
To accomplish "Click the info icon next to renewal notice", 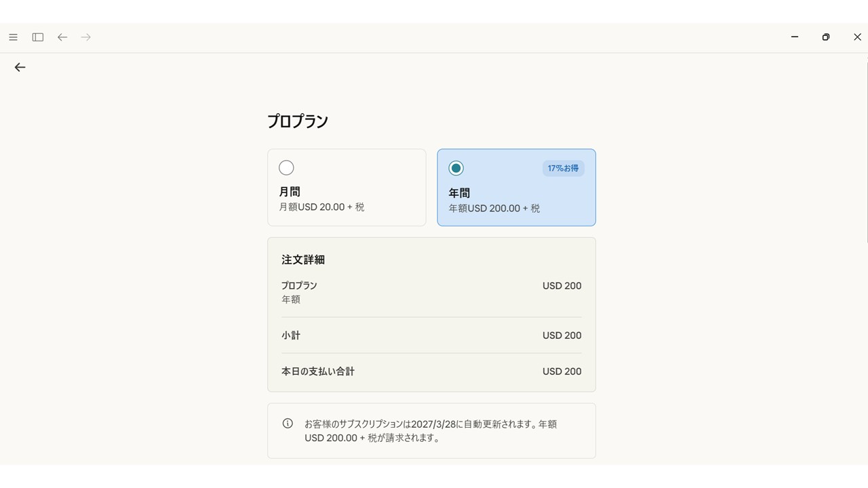I will coord(287,423).
